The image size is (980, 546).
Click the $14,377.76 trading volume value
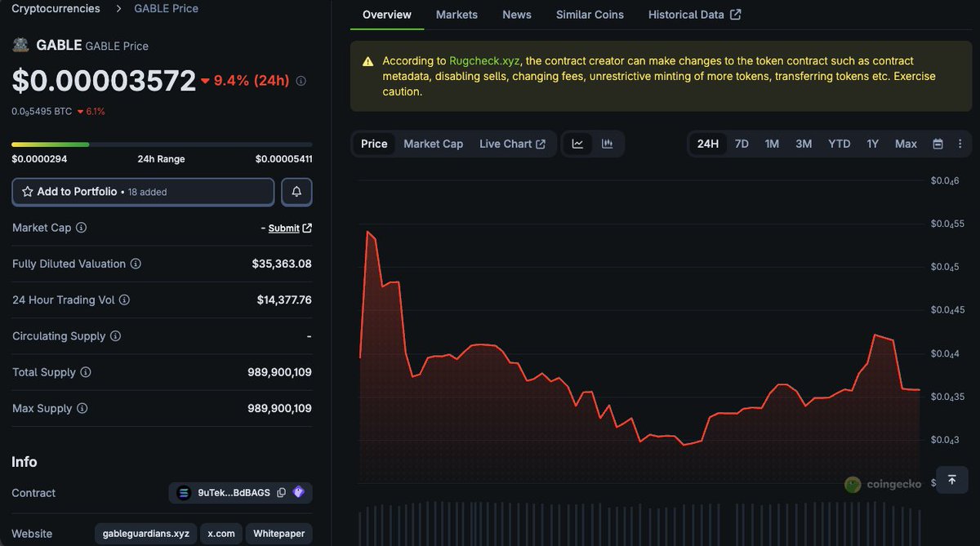(x=284, y=300)
